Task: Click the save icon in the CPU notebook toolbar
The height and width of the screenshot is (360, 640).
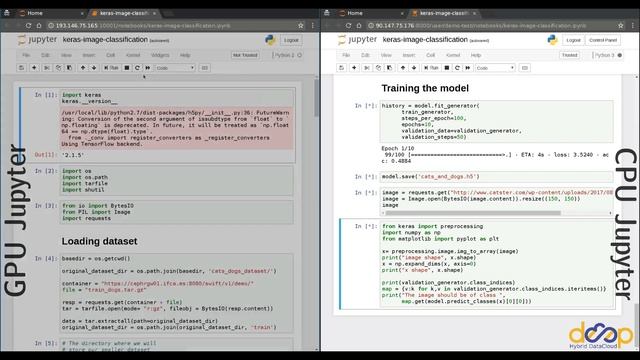Action: (x=341, y=68)
